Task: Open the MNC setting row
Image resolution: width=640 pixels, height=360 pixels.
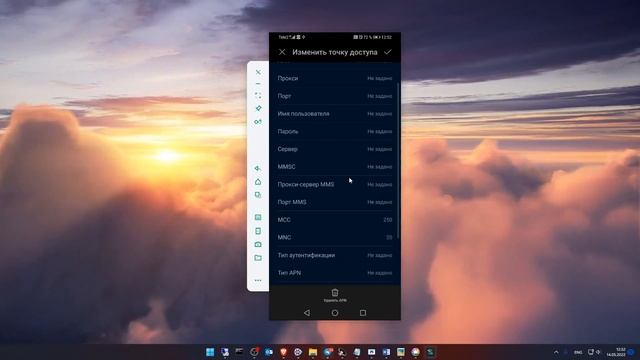Action: point(335,237)
